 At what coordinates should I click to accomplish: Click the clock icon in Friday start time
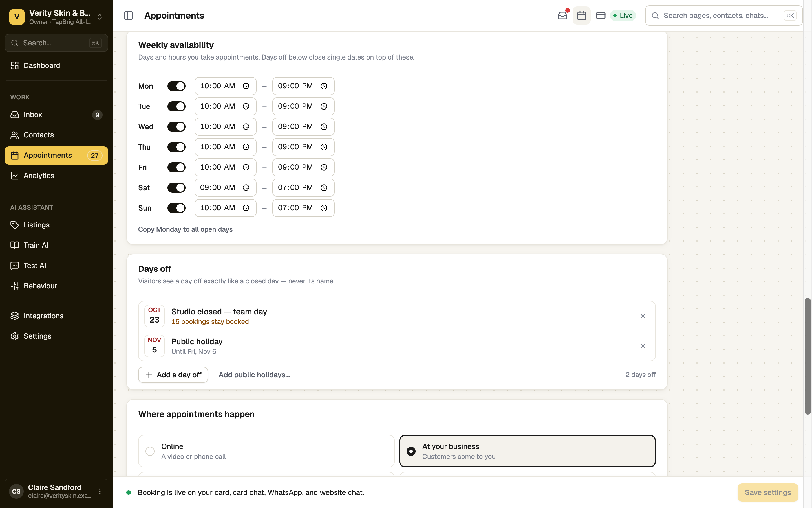(246, 167)
